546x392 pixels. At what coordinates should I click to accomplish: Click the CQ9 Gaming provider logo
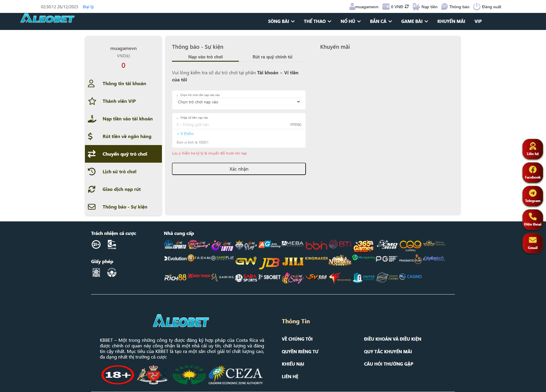(x=411, y=245)
